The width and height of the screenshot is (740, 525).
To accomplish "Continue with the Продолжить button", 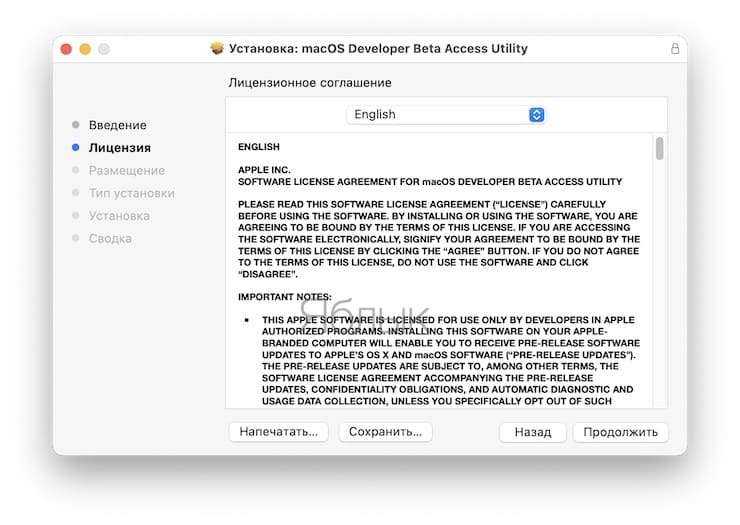I will pos(621,432).
